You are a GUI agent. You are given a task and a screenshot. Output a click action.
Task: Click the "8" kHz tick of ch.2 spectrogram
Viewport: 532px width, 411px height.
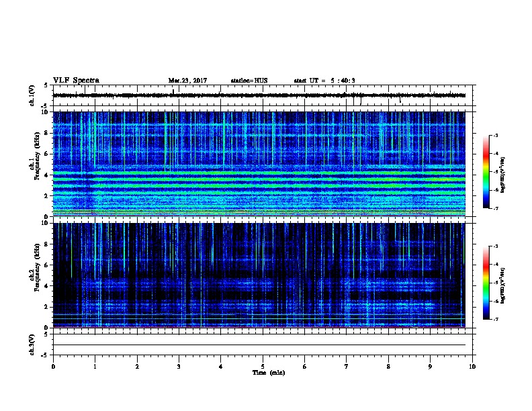[46, 244]
